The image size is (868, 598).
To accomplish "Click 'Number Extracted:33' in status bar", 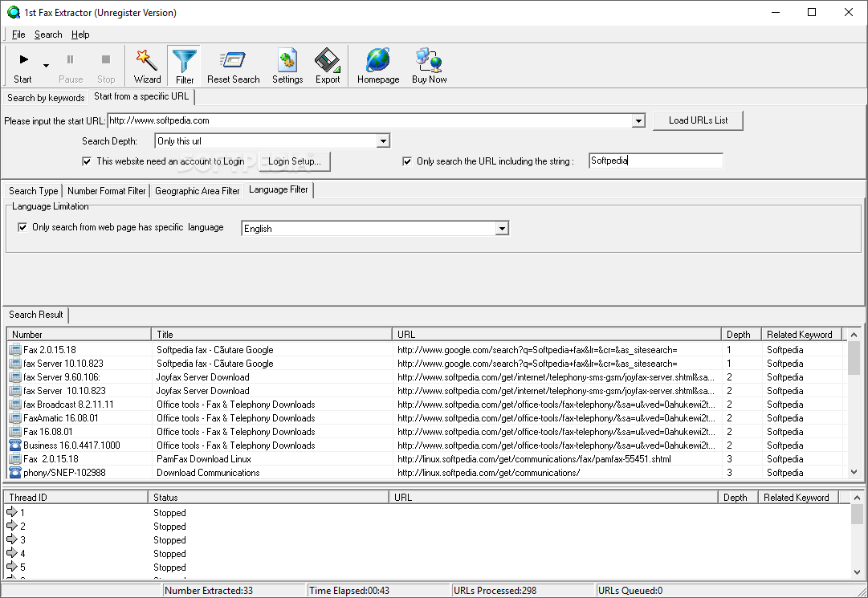I will coord(234,590).
